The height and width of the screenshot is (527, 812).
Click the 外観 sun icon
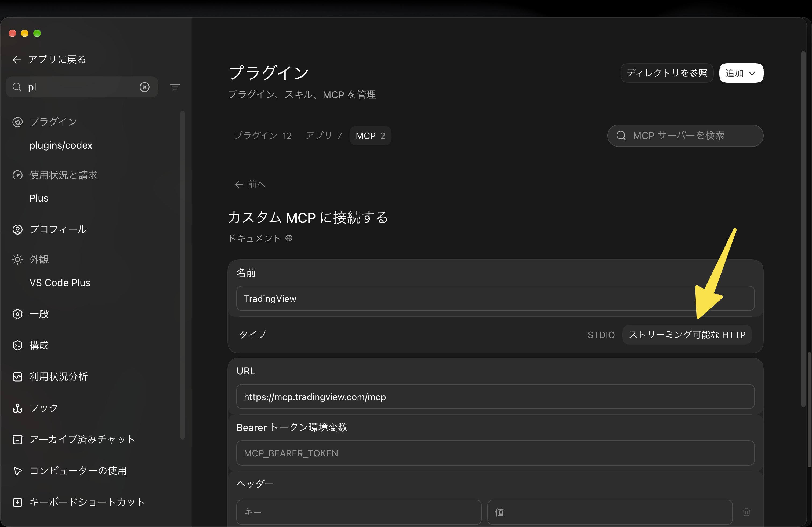(17, 260)
